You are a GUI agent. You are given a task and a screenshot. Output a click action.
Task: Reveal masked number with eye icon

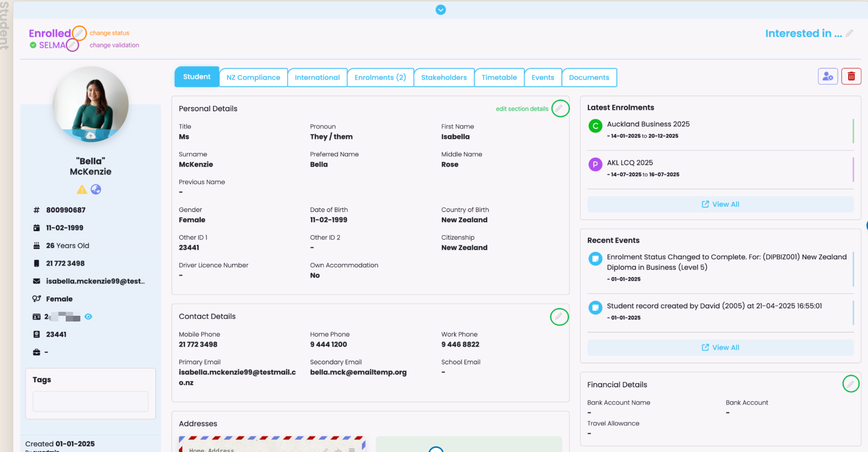(89, 317)
